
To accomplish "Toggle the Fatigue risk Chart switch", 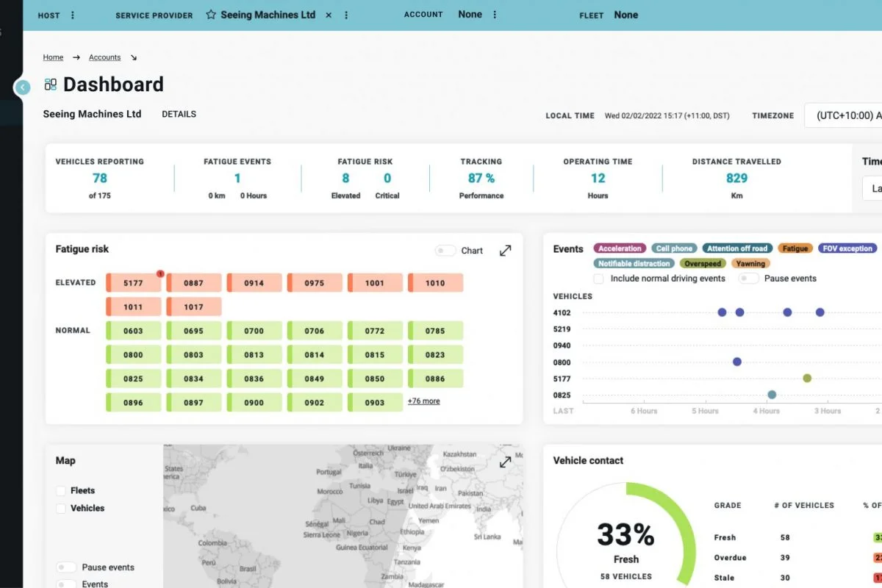I will tap(445, 251).
